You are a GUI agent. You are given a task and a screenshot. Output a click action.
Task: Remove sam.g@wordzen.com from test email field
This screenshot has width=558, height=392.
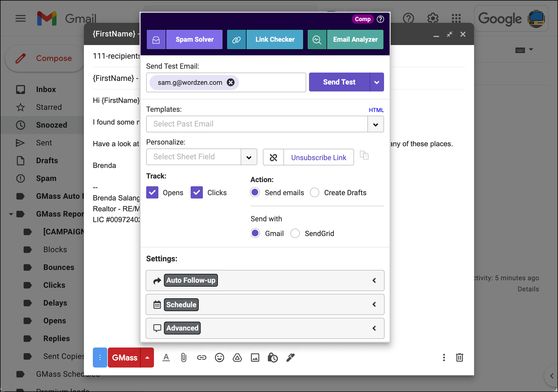[x=231, y=82]
